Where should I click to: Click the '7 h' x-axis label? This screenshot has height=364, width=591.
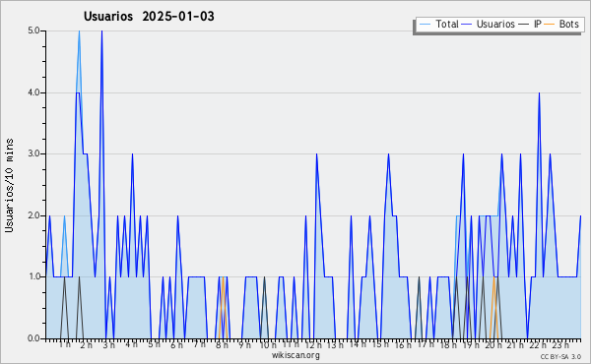tap(199, 344)
